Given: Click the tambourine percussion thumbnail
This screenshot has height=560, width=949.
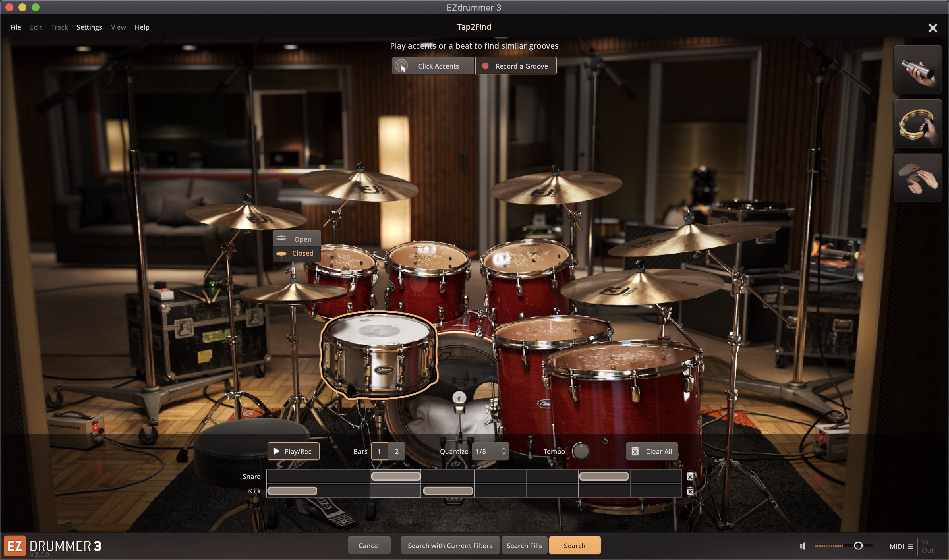Looking at the screenshot, I should 918,124.
